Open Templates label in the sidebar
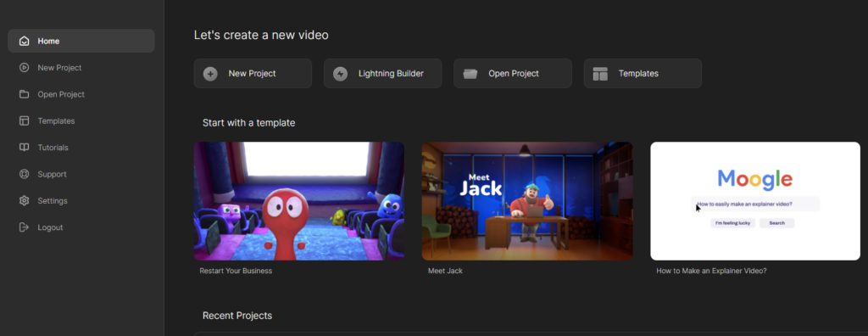This screenshot has height=336, width=868. (x=56, y=120)
